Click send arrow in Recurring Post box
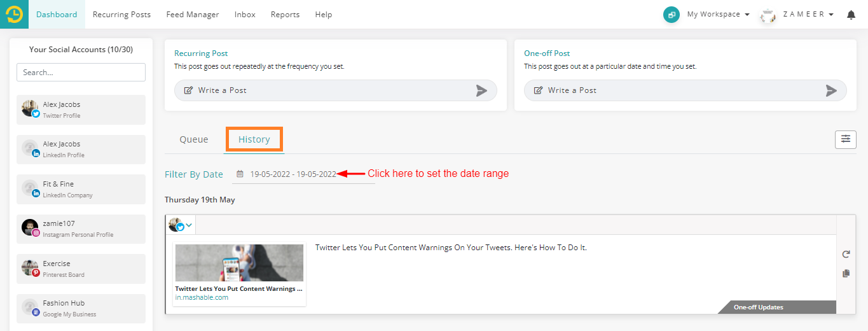Screen dimensions: 868x331 481,90
